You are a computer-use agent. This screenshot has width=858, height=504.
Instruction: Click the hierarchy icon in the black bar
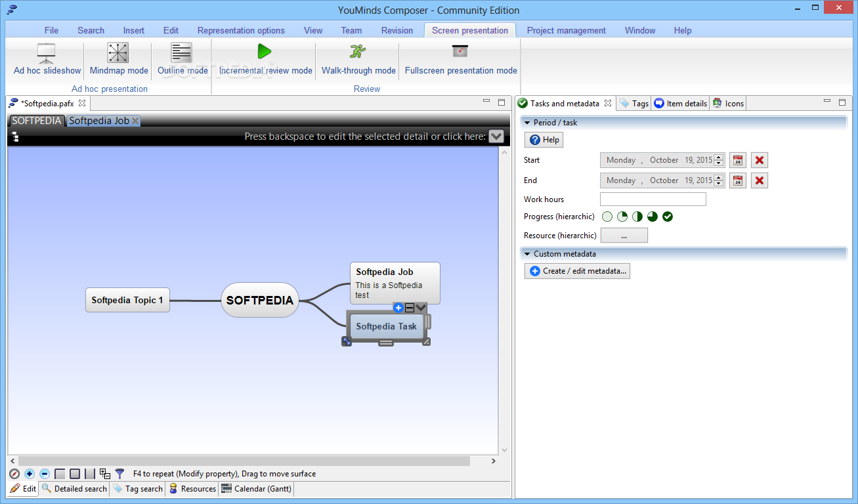14,136
